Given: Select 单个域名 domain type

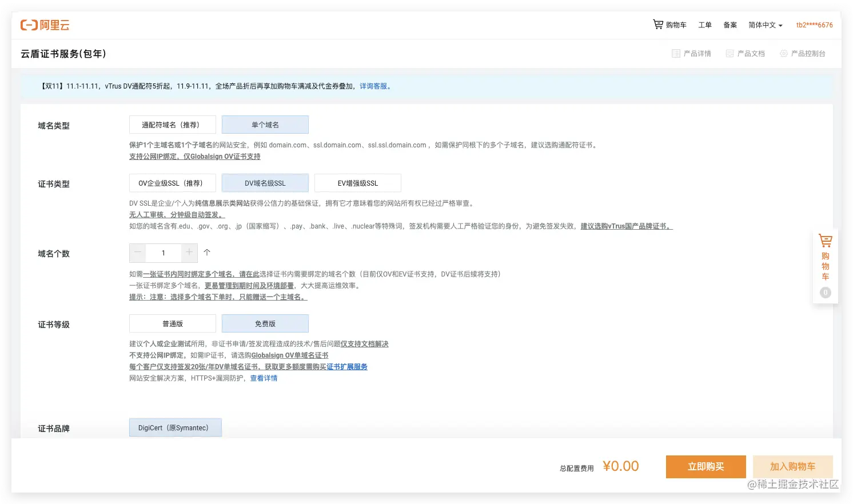Looking at the screenshot, I should pos(265,125).
